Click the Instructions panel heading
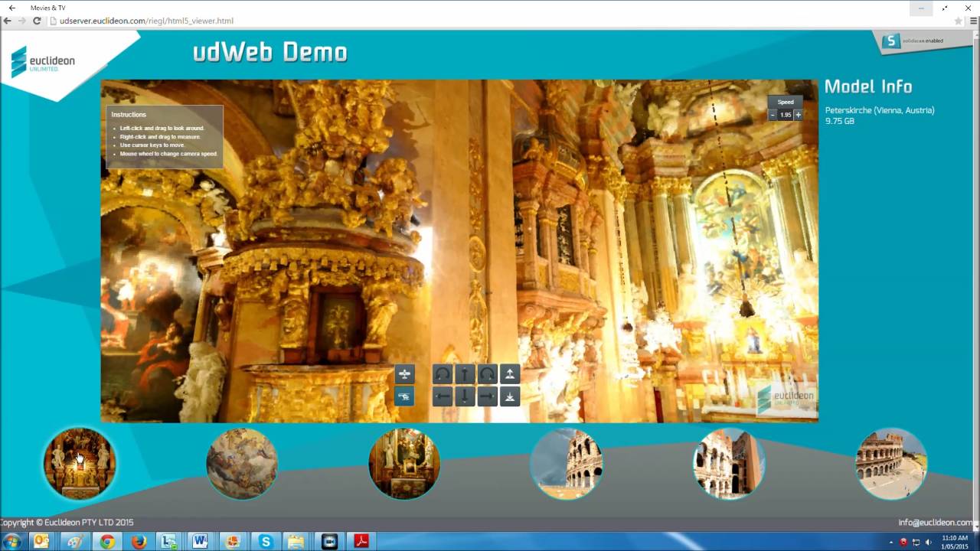980x551 pixels. pos(129,115)
